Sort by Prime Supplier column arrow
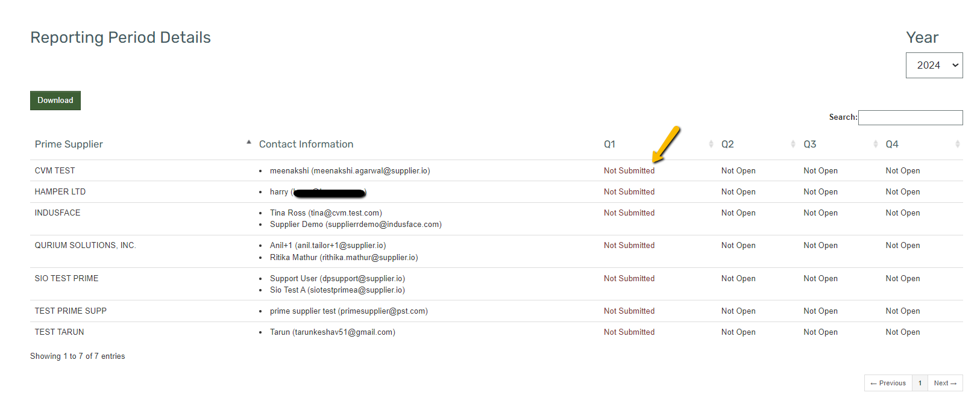 [249, 142]
